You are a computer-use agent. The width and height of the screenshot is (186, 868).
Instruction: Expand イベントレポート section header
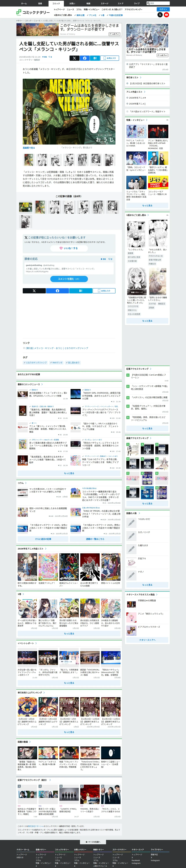(27, 643)
